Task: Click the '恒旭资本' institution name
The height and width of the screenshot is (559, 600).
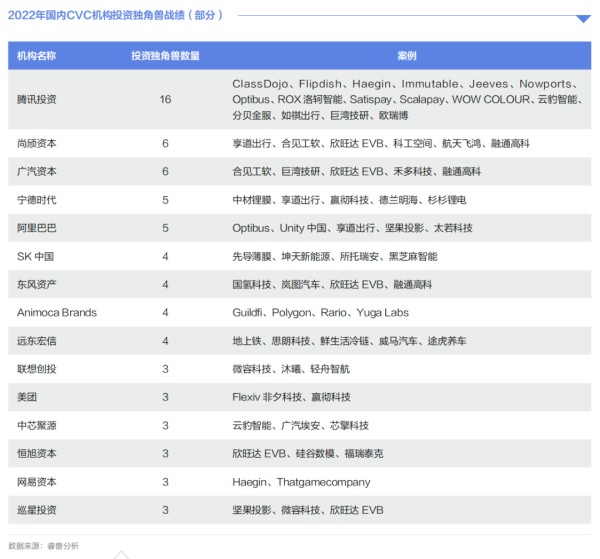Action: [x=37, y=453]
